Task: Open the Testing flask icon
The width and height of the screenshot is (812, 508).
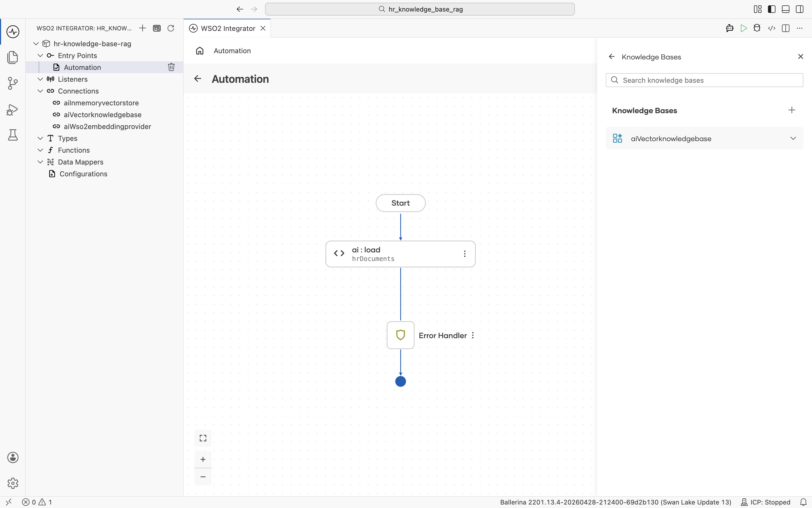Action: (13, 135)
